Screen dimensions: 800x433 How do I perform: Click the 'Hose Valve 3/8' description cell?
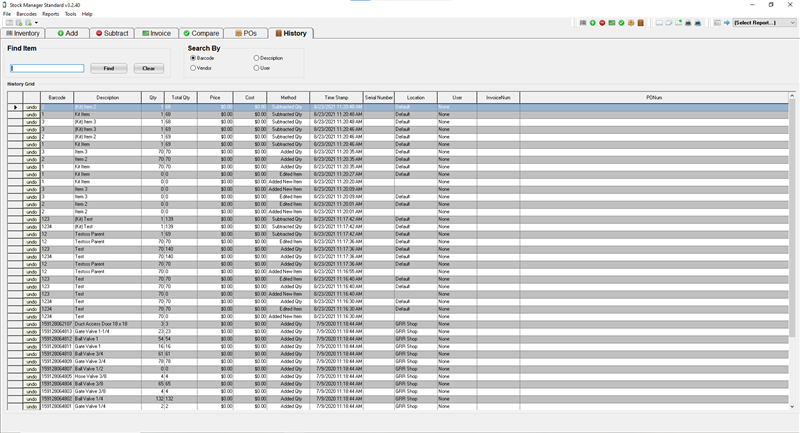[108, 376]
